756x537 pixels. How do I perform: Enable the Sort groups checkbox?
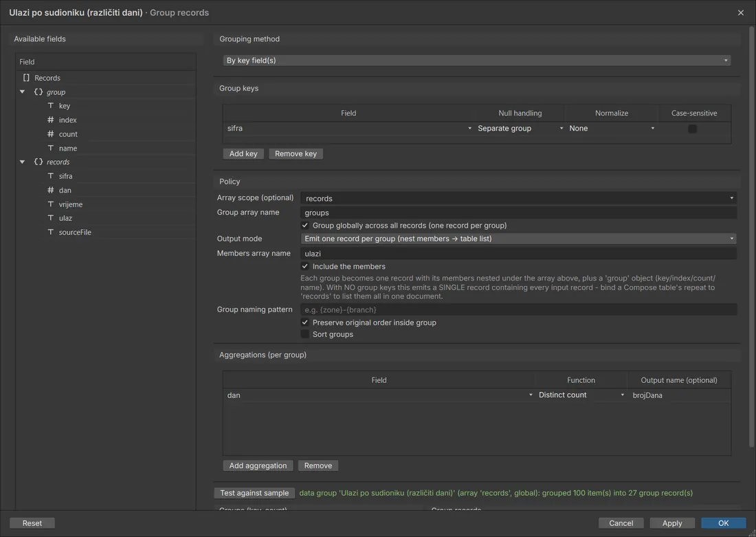click(304, 334)
